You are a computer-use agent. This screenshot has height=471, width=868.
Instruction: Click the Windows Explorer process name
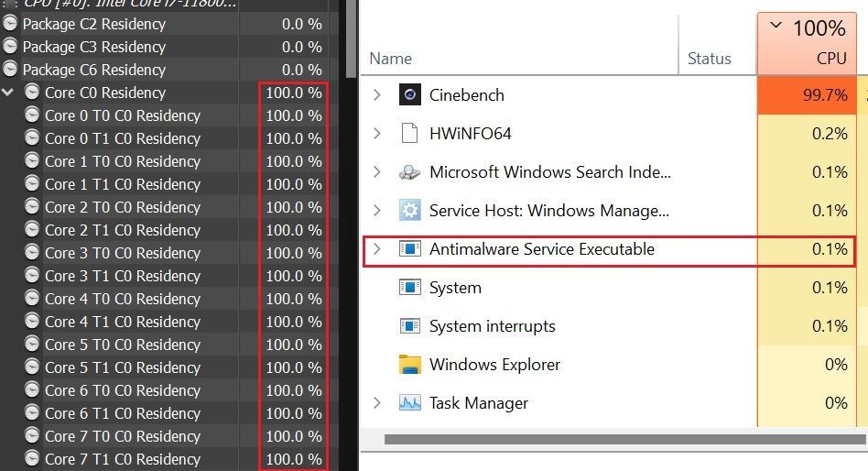(495, 365)
